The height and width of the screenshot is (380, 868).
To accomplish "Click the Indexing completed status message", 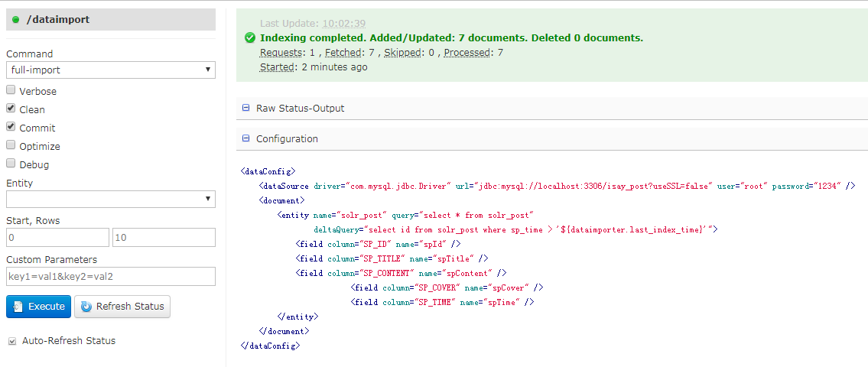I will tap(452, 38).
